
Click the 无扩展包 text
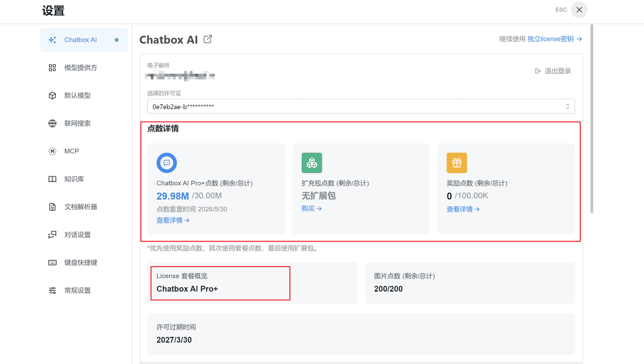click(318, 195)
